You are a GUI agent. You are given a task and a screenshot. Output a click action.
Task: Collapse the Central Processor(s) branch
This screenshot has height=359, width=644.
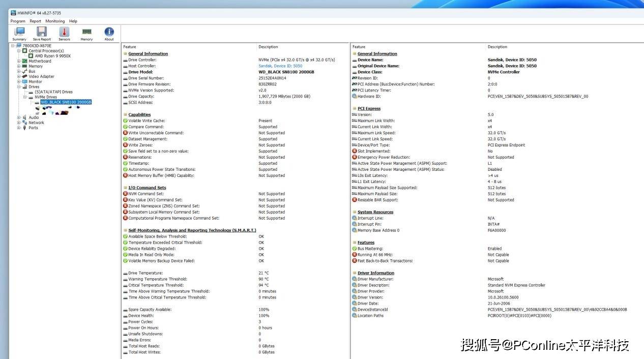19,51
